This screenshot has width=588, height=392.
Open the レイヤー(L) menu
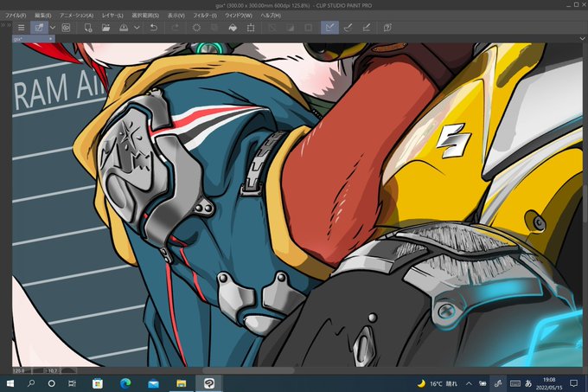click(x=112, y=16)
